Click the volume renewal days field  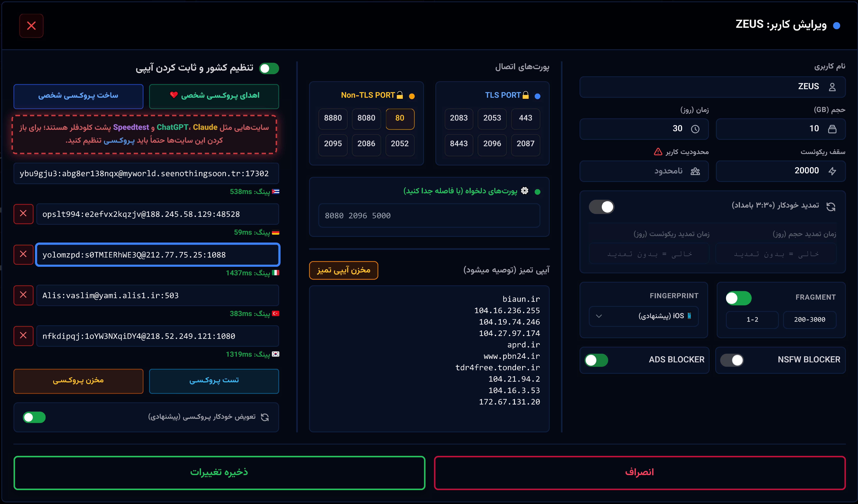(776, 253)
